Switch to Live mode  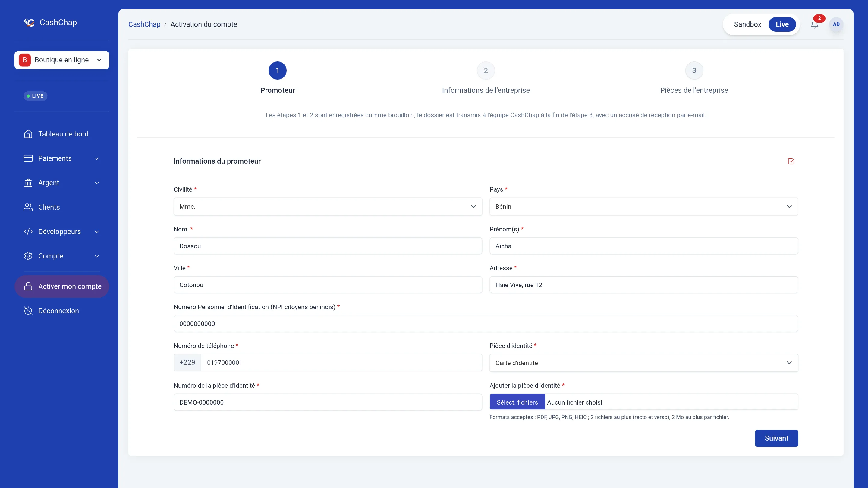[782, 24]
